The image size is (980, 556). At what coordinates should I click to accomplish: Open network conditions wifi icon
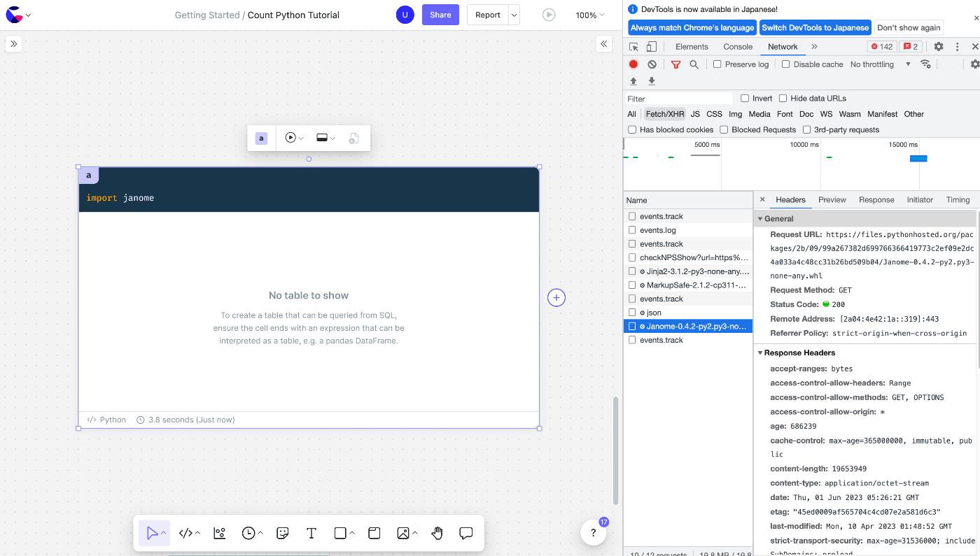point(925,64)
